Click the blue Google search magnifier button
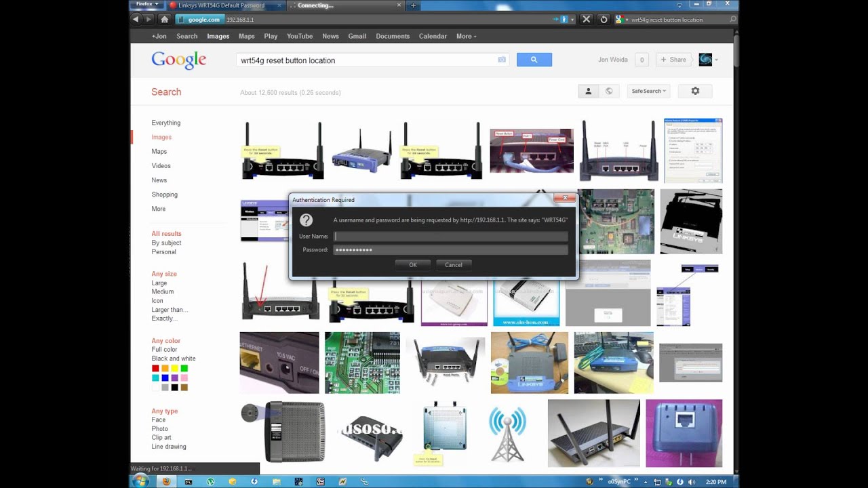 534,60
